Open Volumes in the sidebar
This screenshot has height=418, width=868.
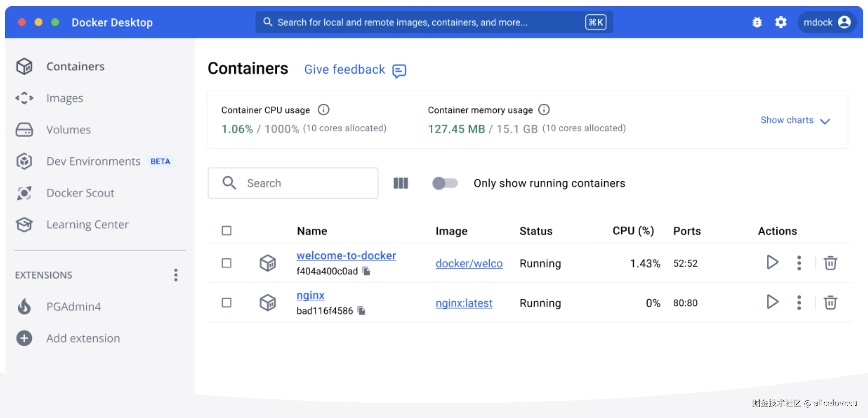point(68,130)
